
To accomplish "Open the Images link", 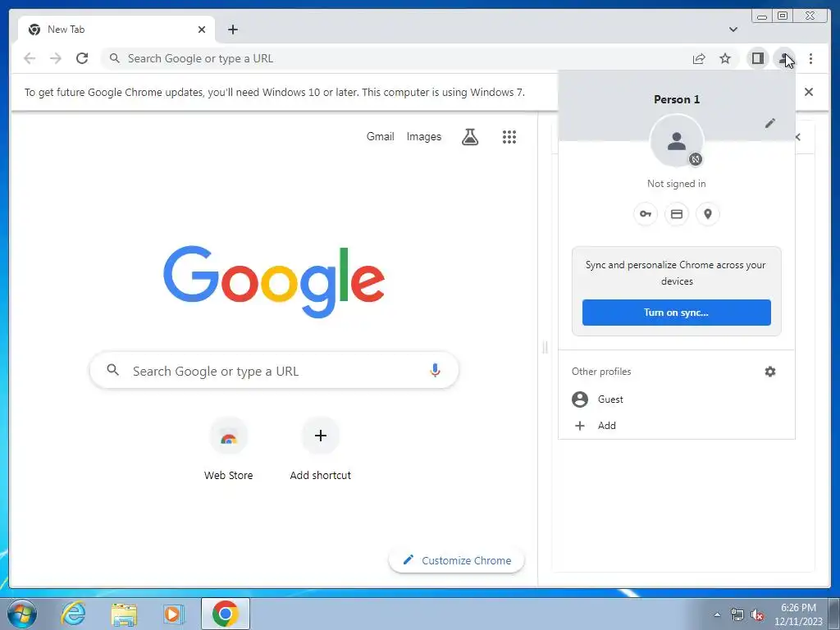I will 424,137.
